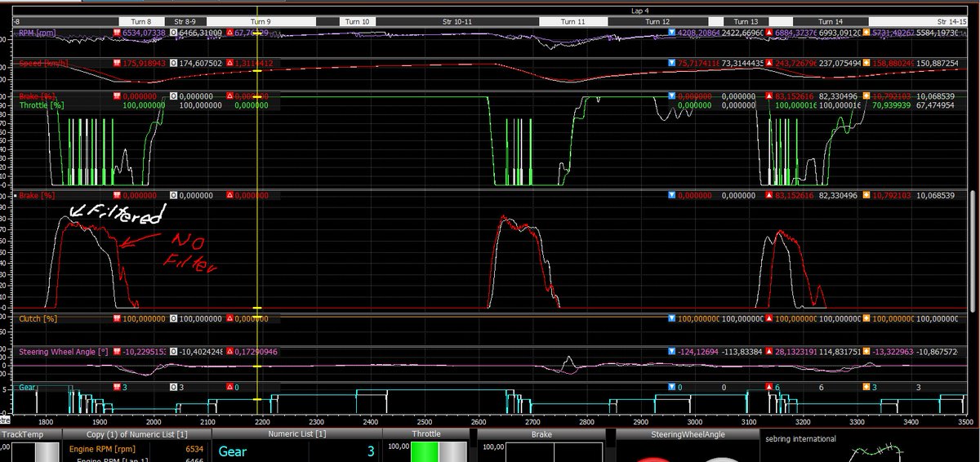The width and height of the screenshot is (980, 462).
Task: Click the blue minimum icon in the Steering Wheel Angle row
Action: tap(671, 352)
